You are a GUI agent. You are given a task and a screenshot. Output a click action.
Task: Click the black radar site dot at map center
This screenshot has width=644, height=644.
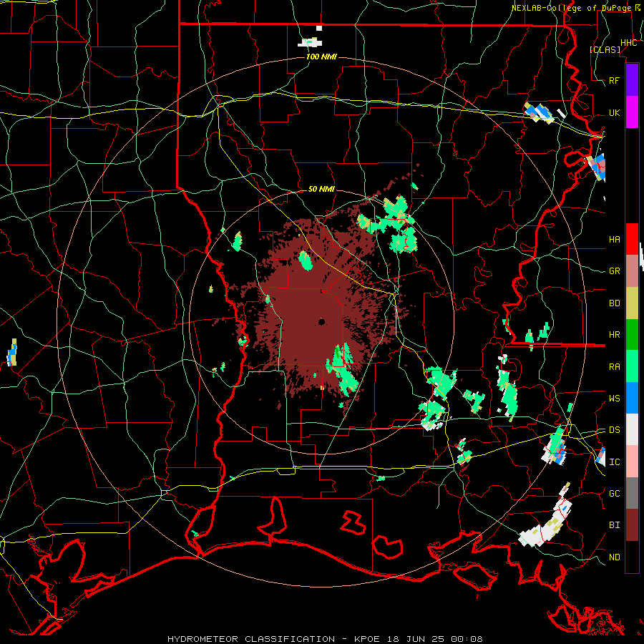tap(321, 321)
